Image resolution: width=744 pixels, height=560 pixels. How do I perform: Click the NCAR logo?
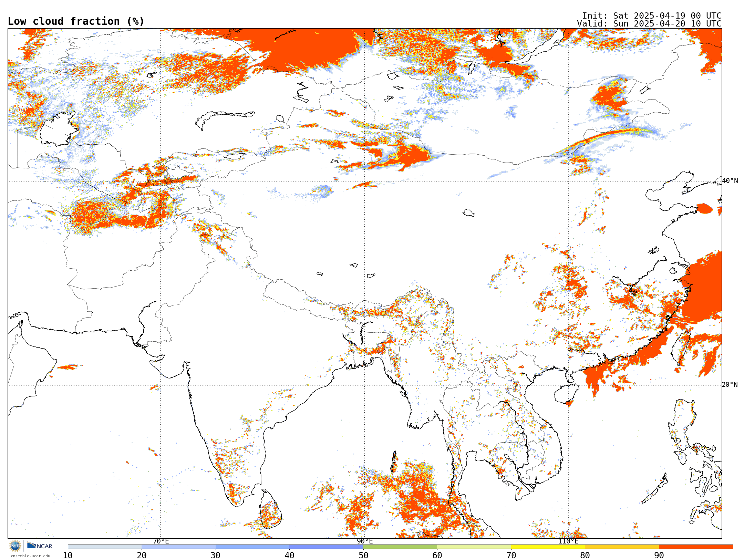(40, 546)
